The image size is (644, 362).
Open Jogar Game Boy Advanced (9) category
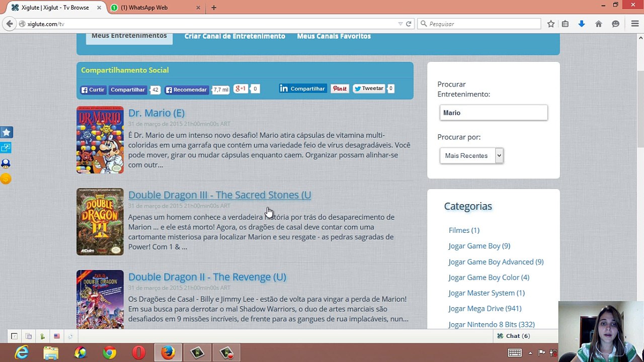[496, 262]
